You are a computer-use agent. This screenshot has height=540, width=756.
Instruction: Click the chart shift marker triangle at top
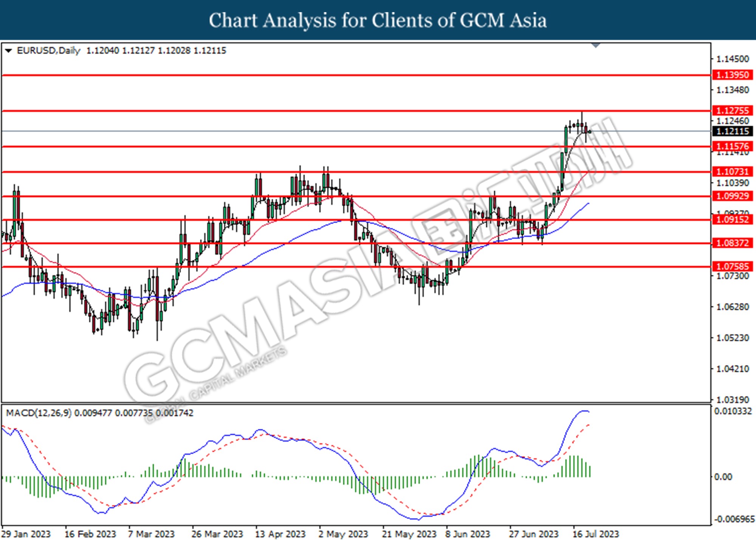point(596,45)
